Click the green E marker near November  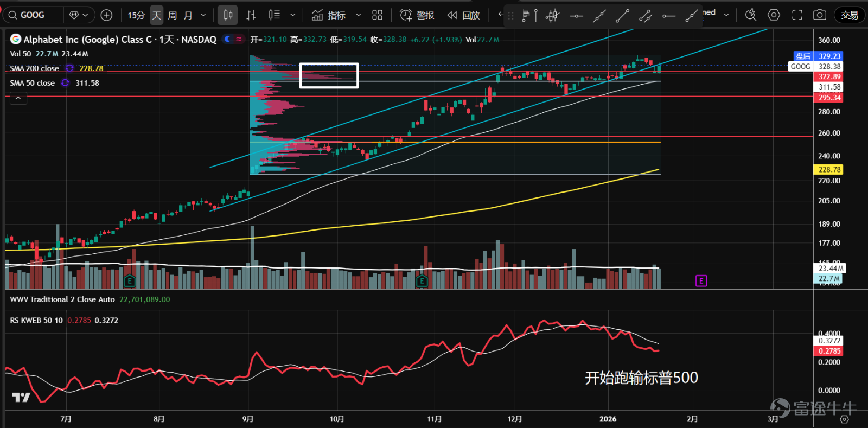point(422,281)
